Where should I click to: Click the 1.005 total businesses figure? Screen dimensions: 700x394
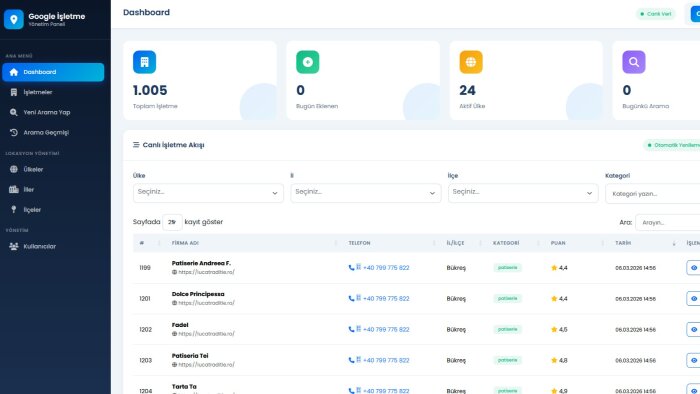pyautogui.click(x=150, y=90)
